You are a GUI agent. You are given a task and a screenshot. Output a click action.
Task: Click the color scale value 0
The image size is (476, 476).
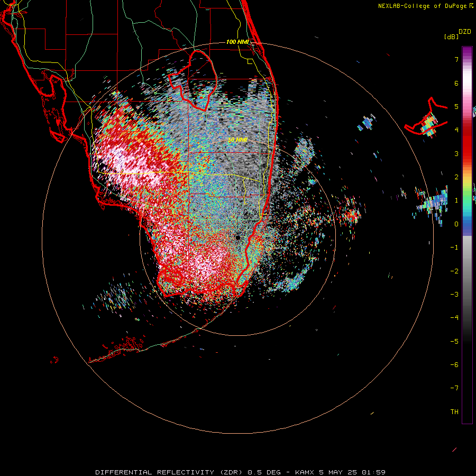point(456,224)
